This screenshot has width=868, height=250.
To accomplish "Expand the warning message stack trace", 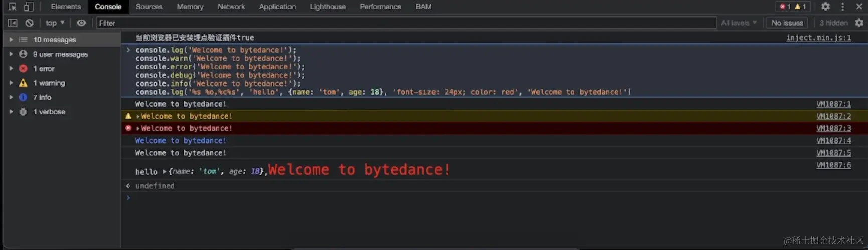I will (x=138, y=116).
